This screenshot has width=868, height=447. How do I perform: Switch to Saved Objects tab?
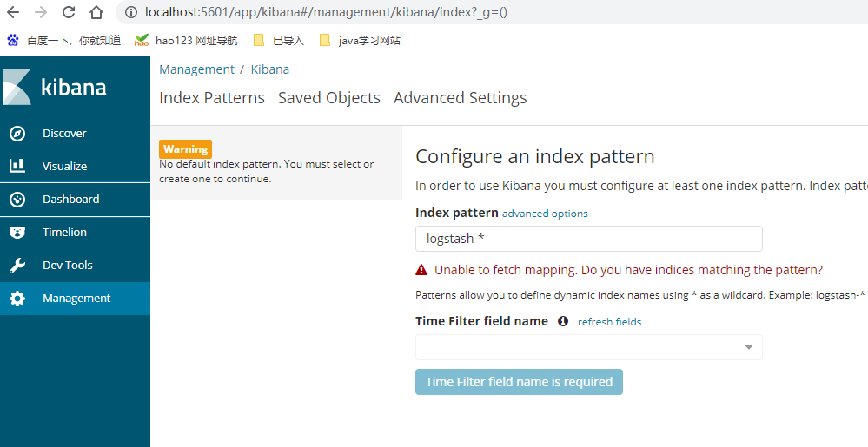[329, 98]
